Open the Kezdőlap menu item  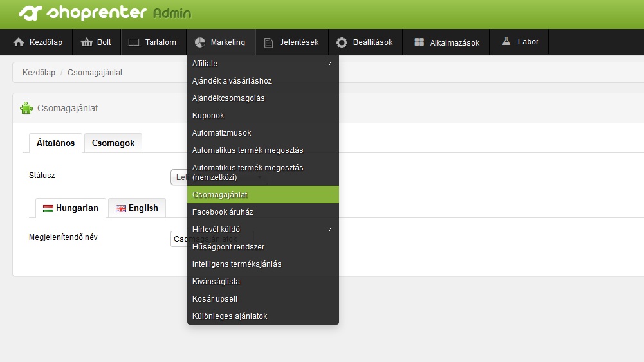click(37, 42)
